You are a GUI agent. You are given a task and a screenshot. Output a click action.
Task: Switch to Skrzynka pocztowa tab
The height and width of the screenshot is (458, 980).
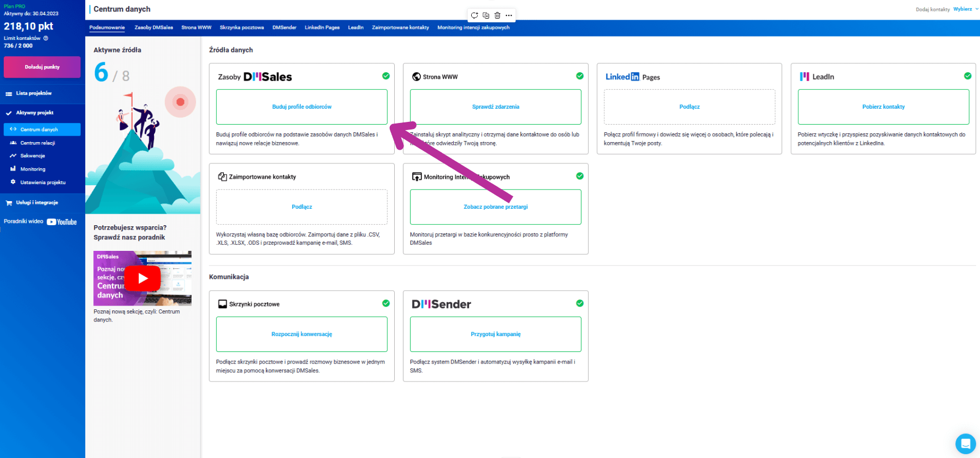pos(241,27)
